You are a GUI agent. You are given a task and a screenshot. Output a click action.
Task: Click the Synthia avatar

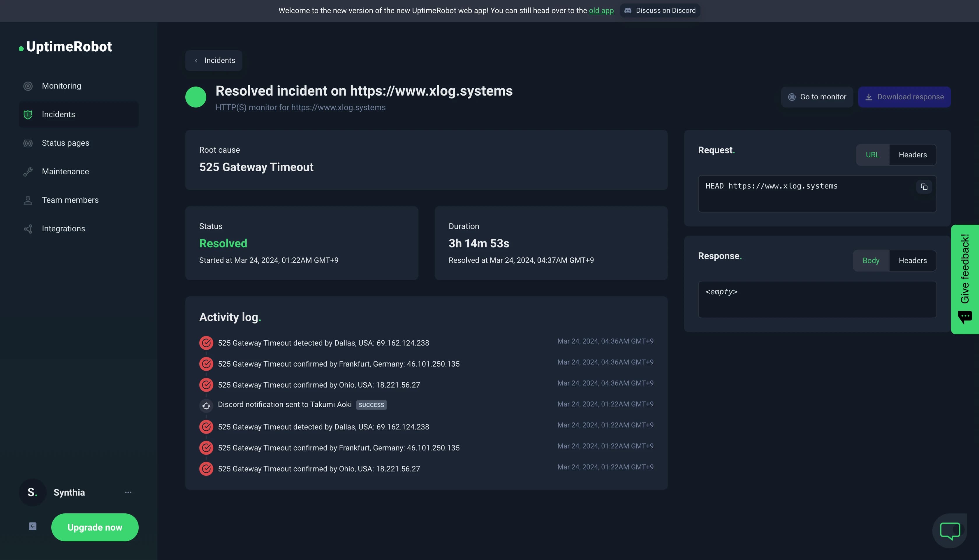pos(32,492)
